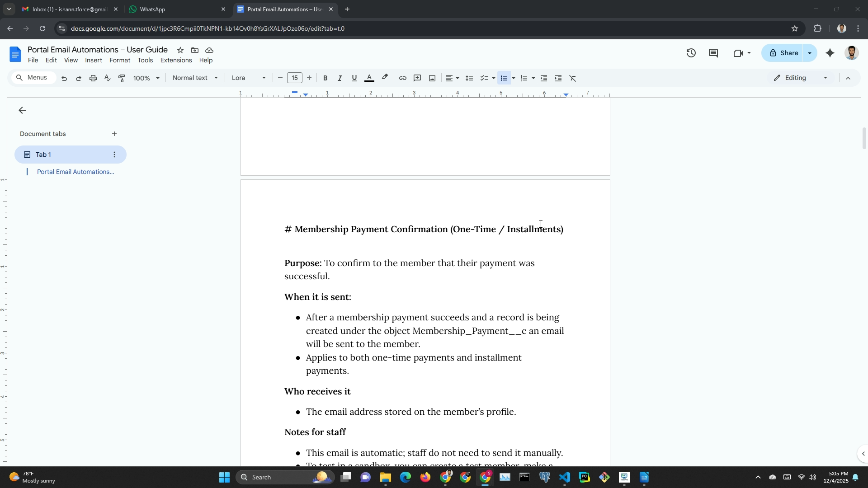Click the Print icon in toolbar

point(93,78)
